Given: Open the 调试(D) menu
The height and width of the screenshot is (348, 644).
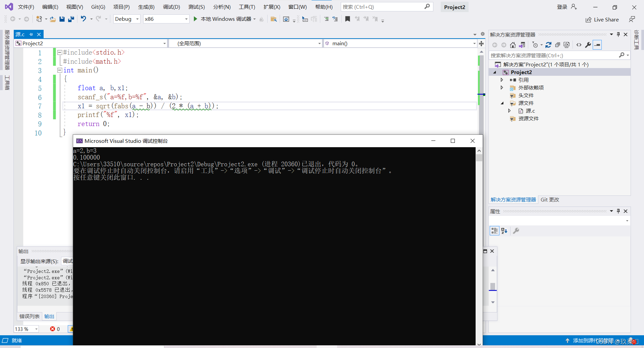Looking at the screenshot, I should click(171, 7).
